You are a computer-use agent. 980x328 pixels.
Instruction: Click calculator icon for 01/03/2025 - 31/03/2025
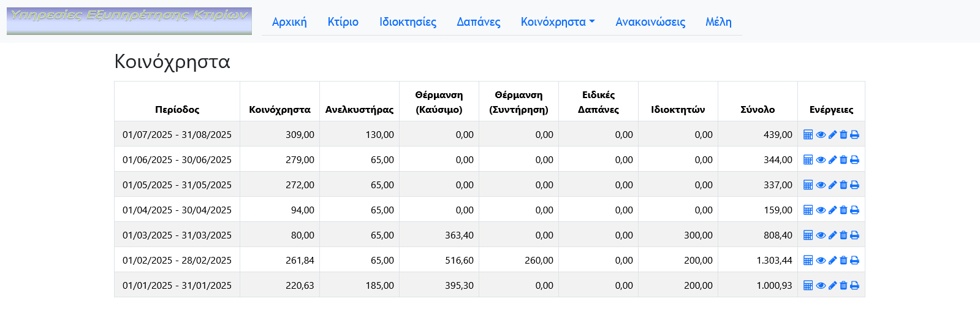tap(808, 235)
